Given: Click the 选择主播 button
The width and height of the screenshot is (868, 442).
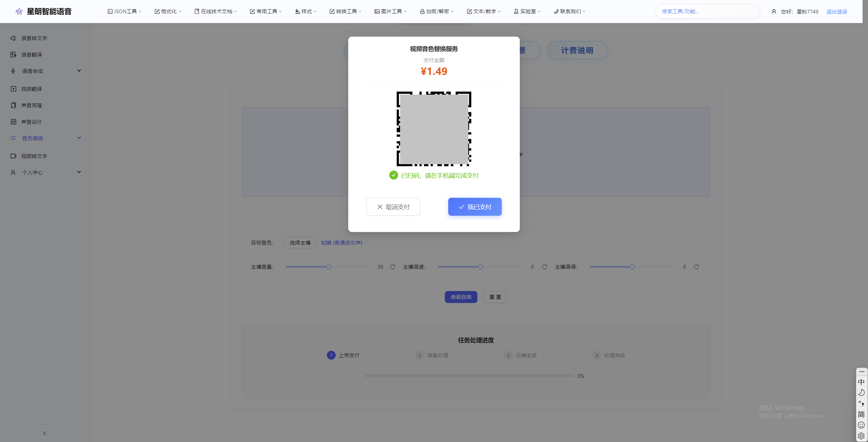Looking at the screenshot, I should tap(300, 243).
